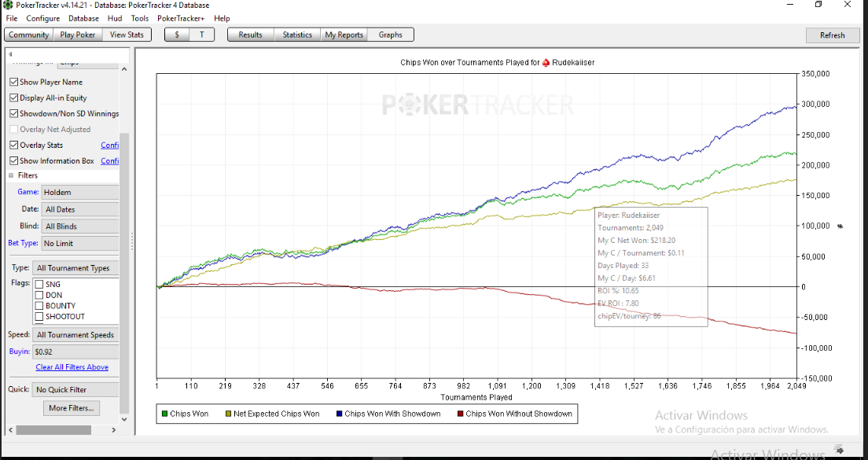Click the Refresh button
The width and height of the screenshot is (868, 460).
point(832,35)
